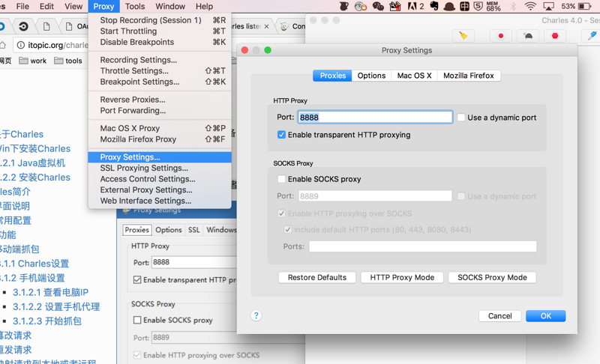The width and height of the screenshot is (600, 364).
Task: Select 'Disable Breakpoints' menu item
Action: coord(160,42)
